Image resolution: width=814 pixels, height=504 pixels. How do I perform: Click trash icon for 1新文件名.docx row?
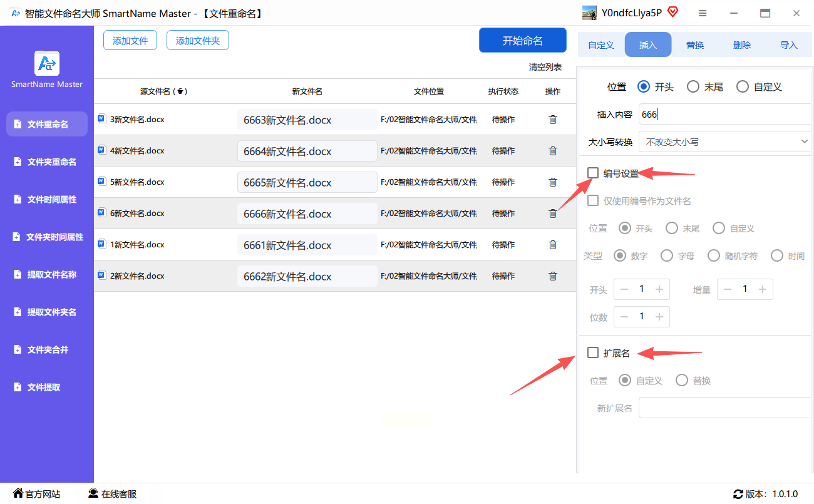552,245
